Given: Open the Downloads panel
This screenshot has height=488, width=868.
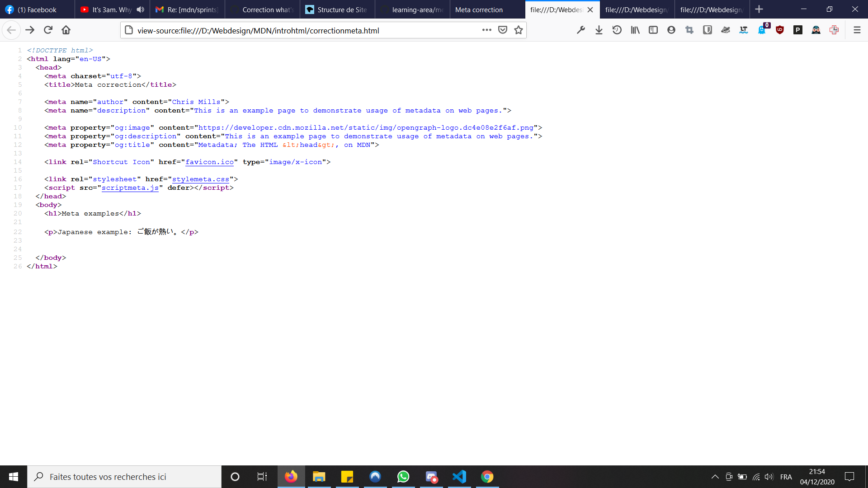Looking at the screenshot, I should click(x=599, y=30).
